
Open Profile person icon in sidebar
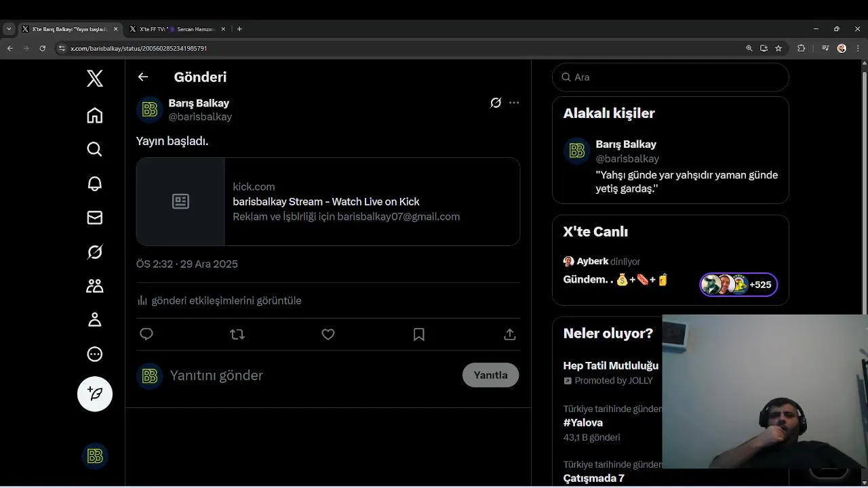coord(95,320)
